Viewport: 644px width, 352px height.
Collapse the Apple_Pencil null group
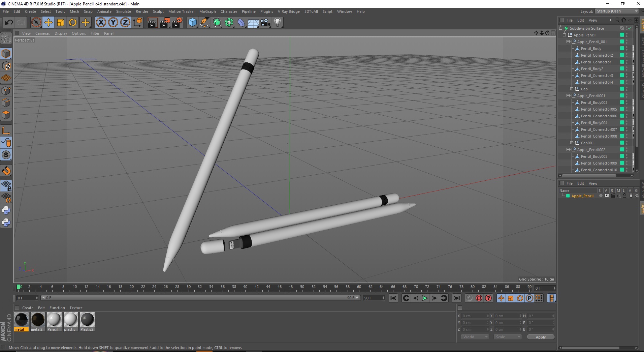pyautogui.click(x=565, y=35)
